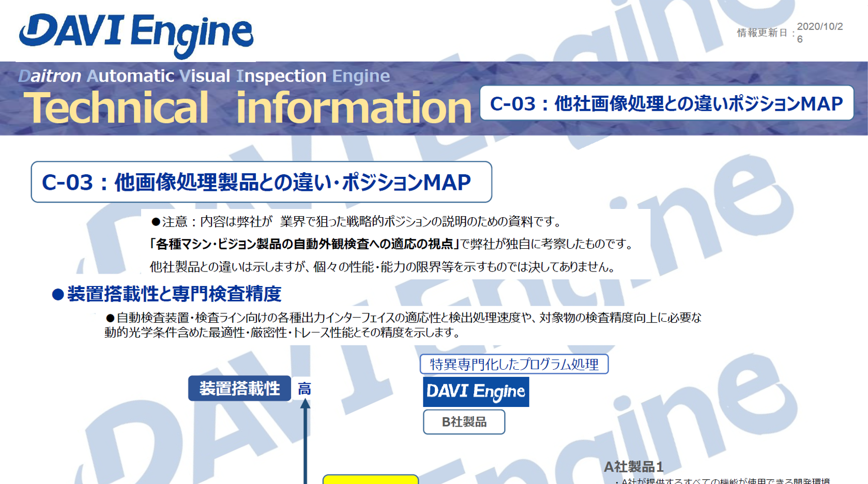Click the title box C-03 他画像処理製品との違い・ポジションMAP
Viewport: 868px width, 484px height.
[x=261, y=182]
